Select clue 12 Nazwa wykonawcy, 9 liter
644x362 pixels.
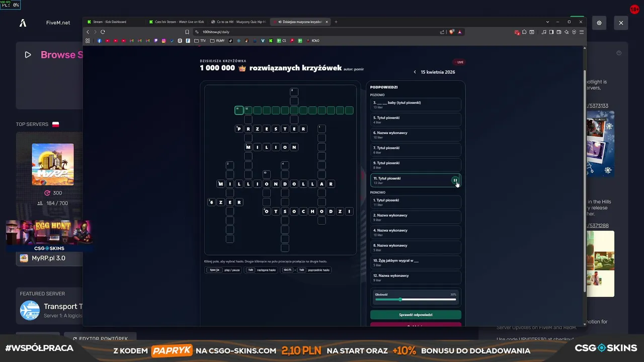click(x=416, y=278)
